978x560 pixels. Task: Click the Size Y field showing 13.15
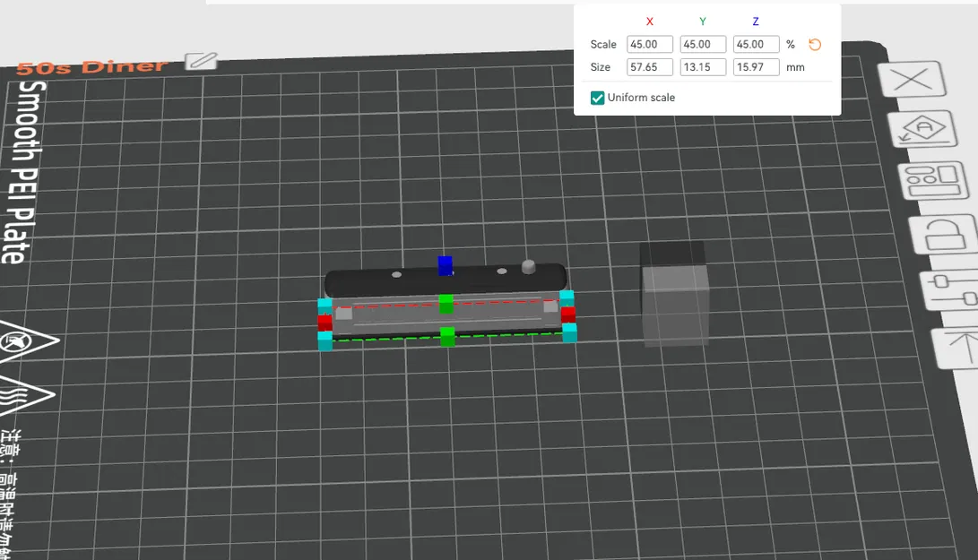[703, 66]
